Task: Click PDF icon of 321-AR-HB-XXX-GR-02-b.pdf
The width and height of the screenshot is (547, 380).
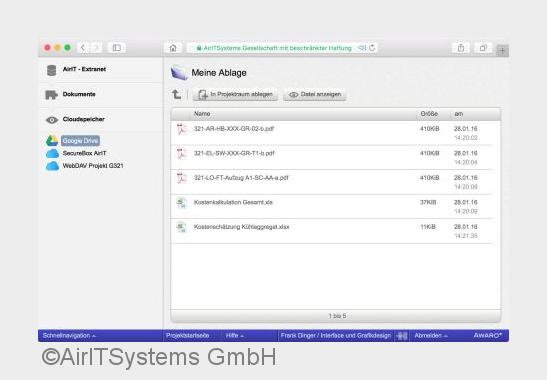Action: coord(181,129)
